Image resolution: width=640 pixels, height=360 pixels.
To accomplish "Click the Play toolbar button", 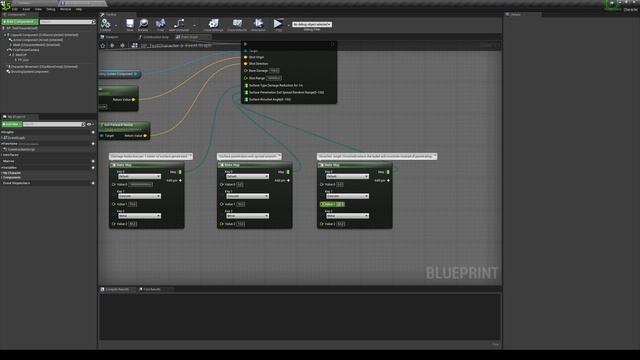I will click(278, 24).
